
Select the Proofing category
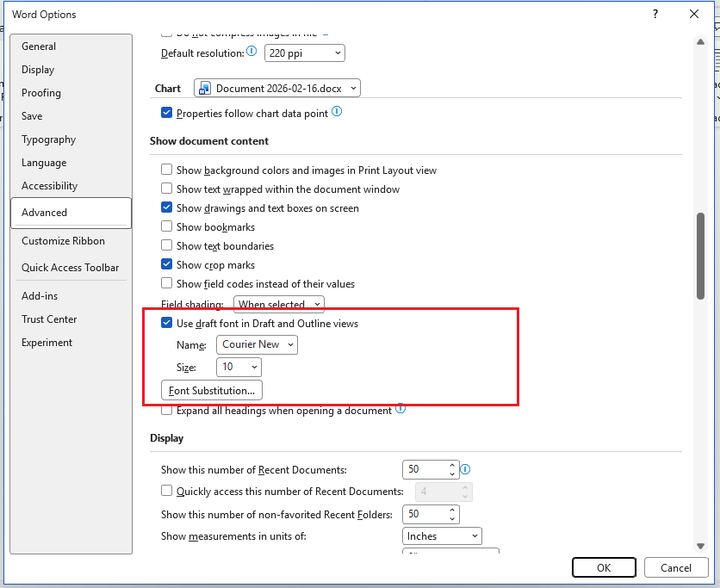[71, 93]
